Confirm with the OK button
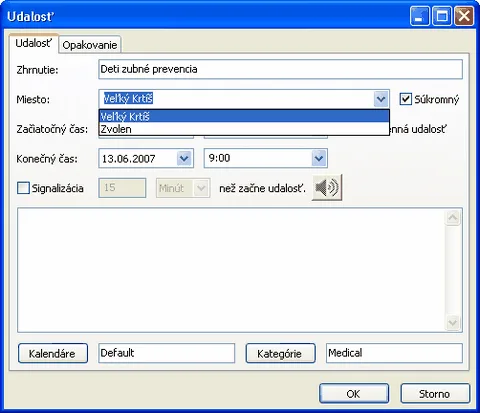 [354, 394]
